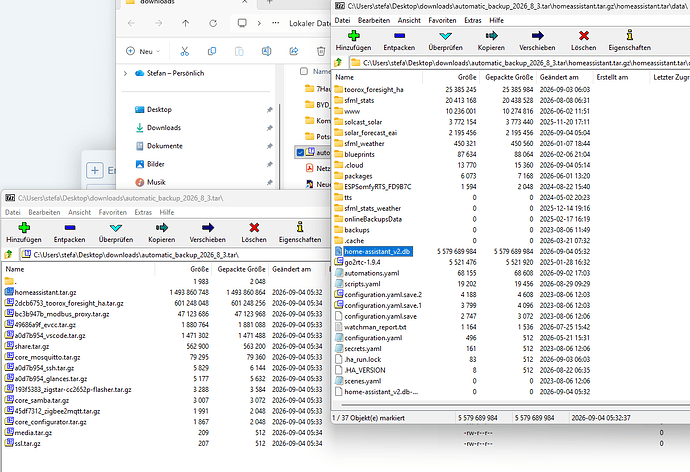Click Explorer back arrow
The width and height of the screenshot is (690, 472).
[131, 23]
